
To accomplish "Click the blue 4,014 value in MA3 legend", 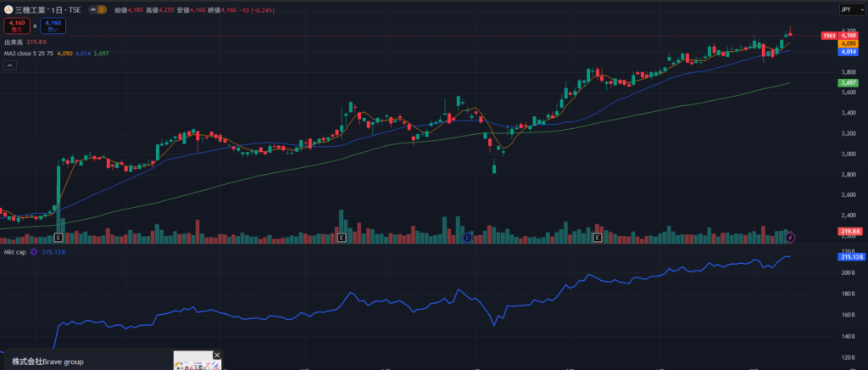I will (x=83, y=53).
